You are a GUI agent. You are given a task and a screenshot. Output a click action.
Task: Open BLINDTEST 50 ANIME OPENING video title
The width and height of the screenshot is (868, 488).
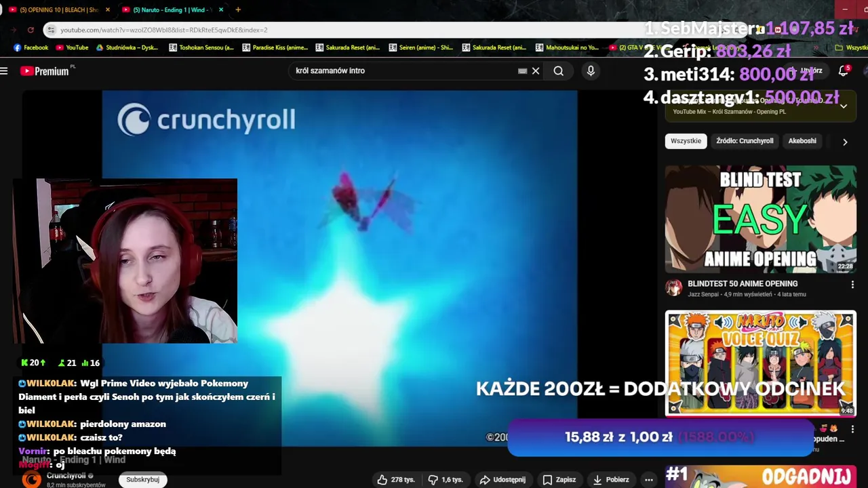pyautogui.click(x=743, y=283)
